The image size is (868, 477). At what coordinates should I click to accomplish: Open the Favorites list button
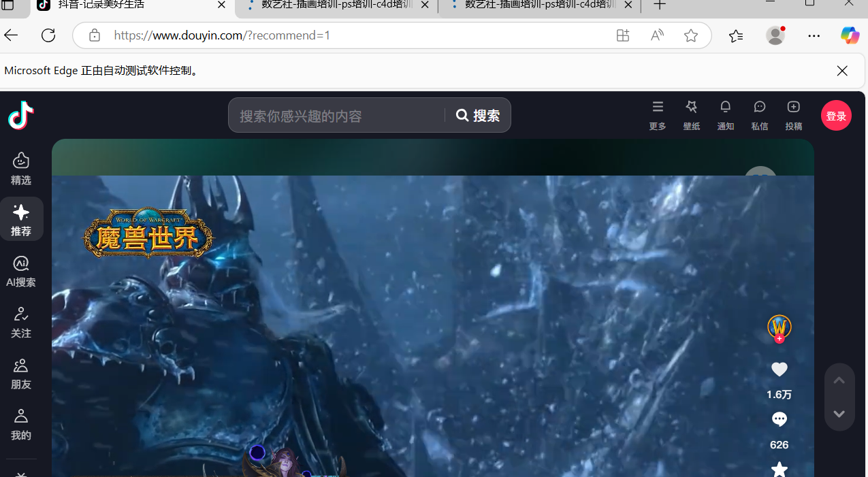coord(736,35)
